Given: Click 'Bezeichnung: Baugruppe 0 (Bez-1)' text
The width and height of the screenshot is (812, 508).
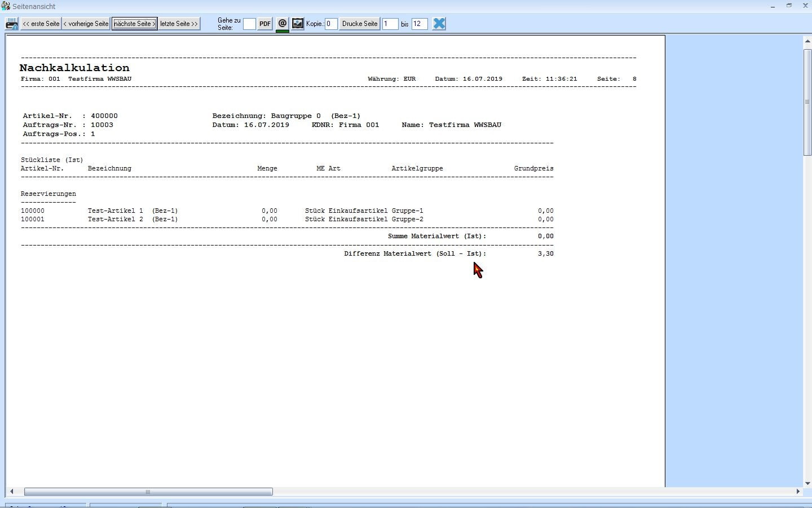Looking at the screenshot, I should click(286, 116).
